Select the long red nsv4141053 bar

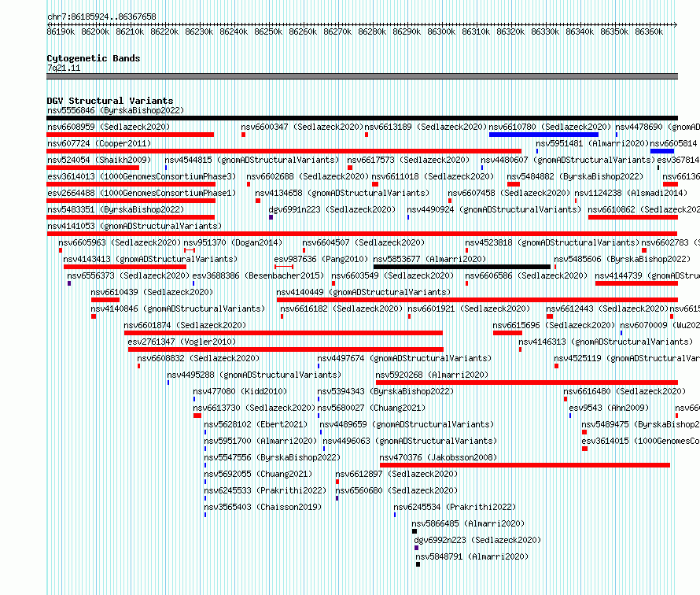pyautogui.click(x=362, y=234)
